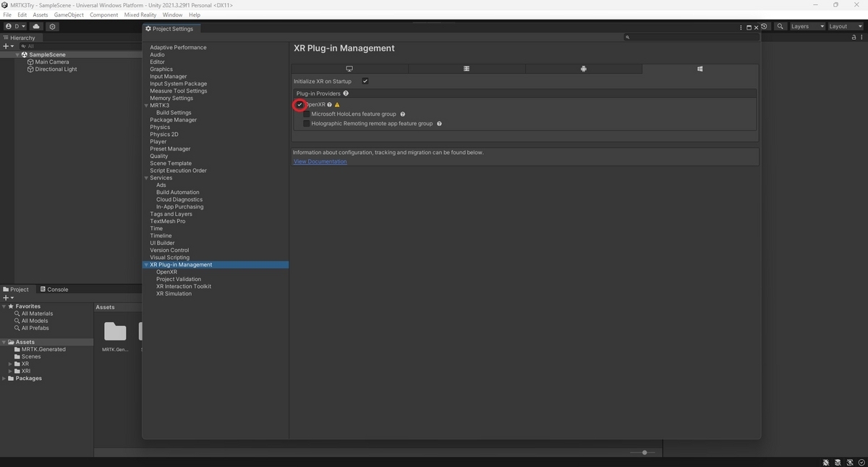Image resolution: width=868 pixels, height=467 pixels.
Task: Click the second status bar icon from the left
Action: 838,462
